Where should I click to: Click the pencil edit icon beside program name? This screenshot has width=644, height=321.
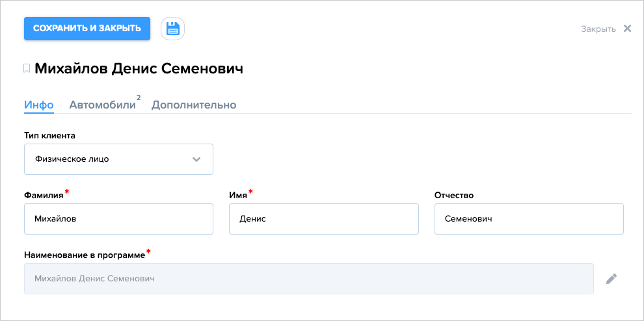click(x=611, y=279)
